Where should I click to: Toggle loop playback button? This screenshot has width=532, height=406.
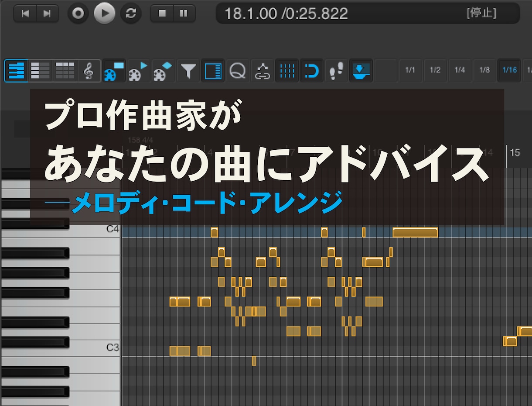point(131,14)
